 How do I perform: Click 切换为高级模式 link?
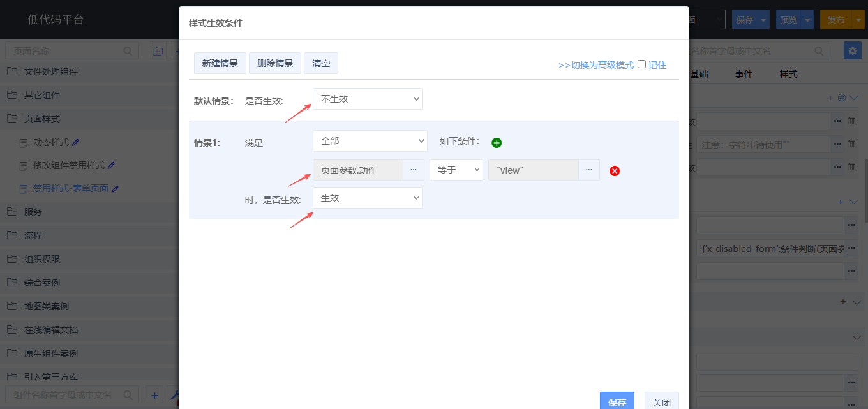point(596,65)
